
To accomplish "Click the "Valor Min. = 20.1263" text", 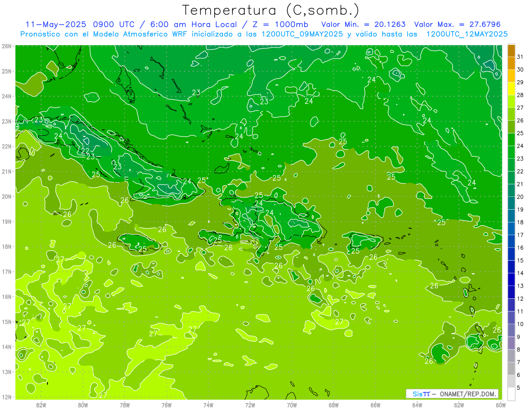I will tap(363, 24).
